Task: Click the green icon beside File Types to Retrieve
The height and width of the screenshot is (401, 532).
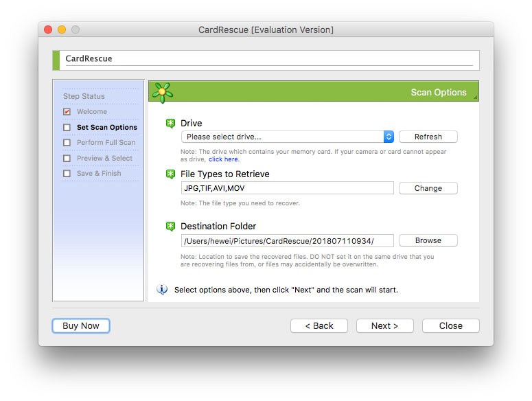Action: point(170,174)
